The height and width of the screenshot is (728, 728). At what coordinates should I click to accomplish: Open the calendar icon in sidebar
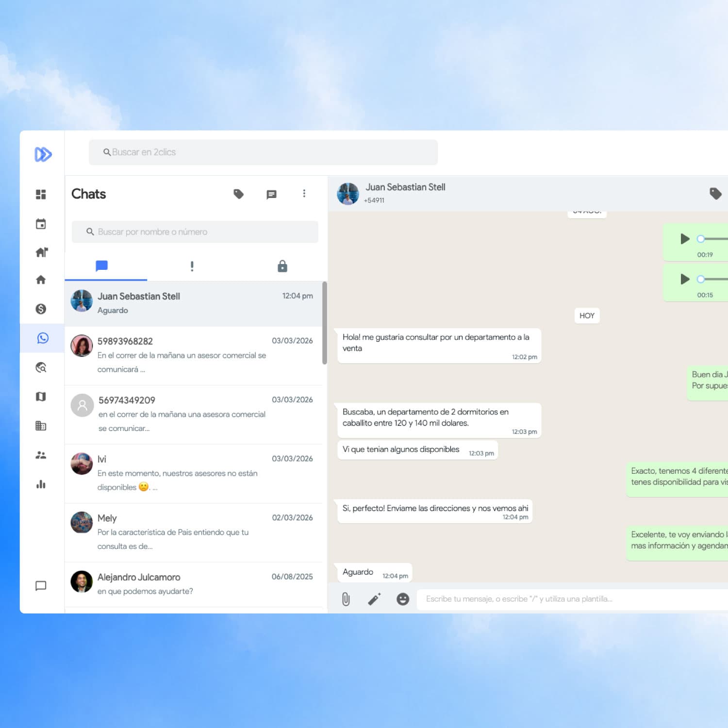[x=41, y=224]
